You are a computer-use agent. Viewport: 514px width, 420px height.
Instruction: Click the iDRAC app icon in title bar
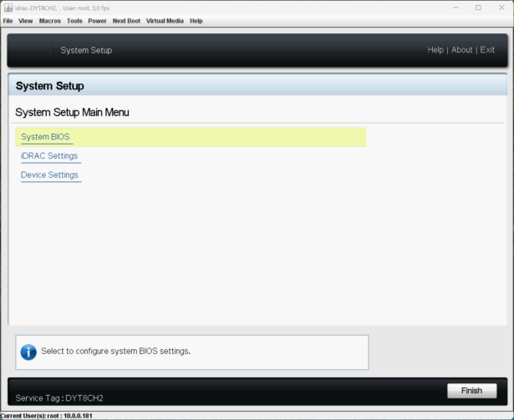point(8,8)
